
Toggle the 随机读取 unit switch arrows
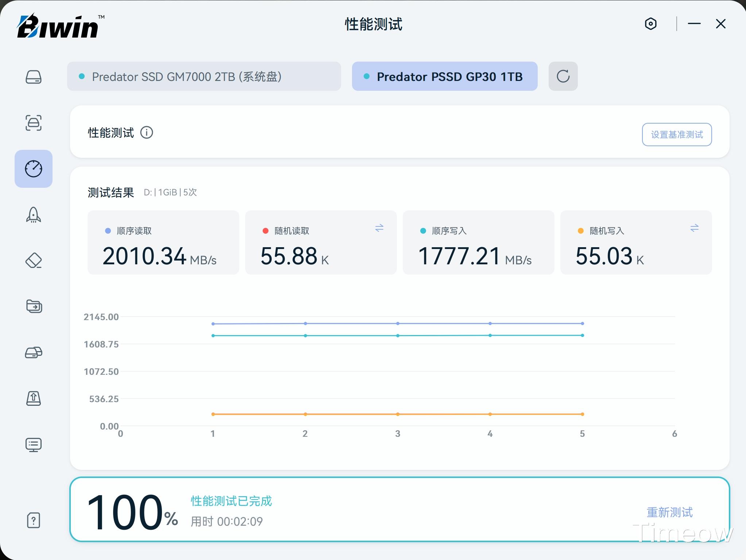(379, 228)
